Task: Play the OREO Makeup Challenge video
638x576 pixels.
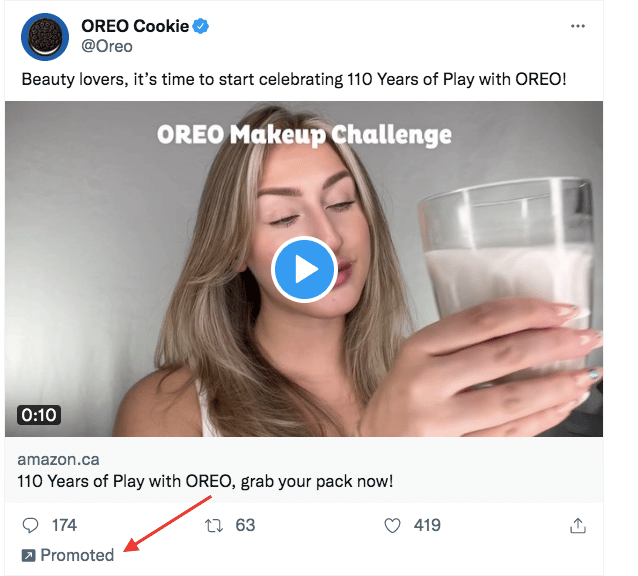Action: tap(304, 269)
